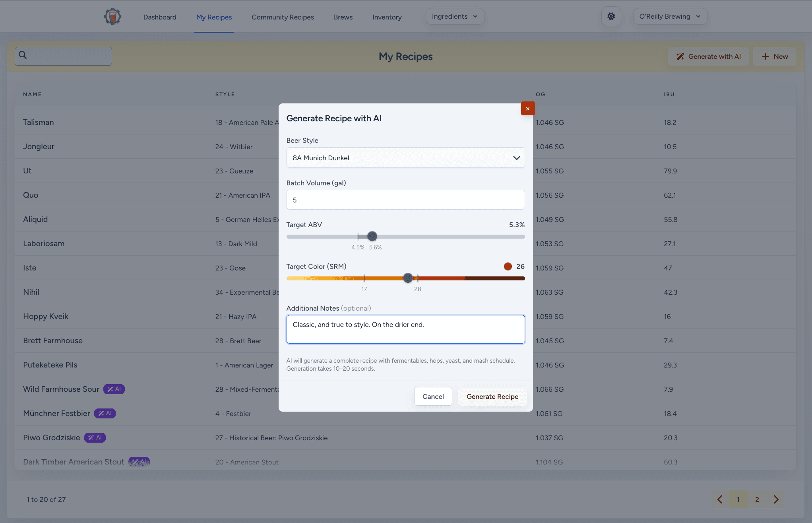Open the Münchner Festbier recipe
This screenshot has height=523, width=812.
click(56, 413)
